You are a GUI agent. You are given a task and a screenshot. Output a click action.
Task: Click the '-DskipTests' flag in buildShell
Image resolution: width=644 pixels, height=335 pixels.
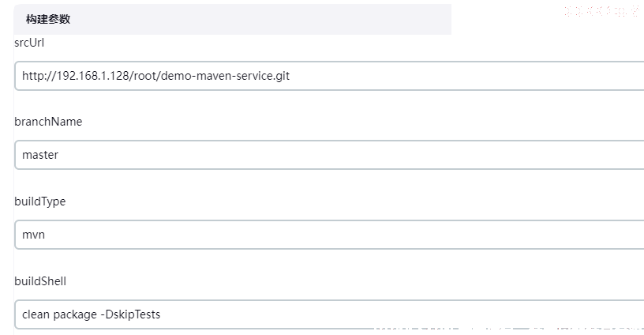(x=130, y=314)
